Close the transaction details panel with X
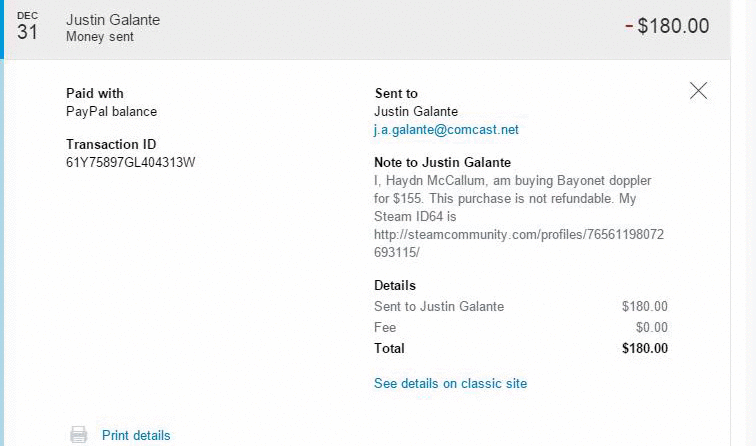Viewport: 756px width, 446px height. tap(698, 91)
